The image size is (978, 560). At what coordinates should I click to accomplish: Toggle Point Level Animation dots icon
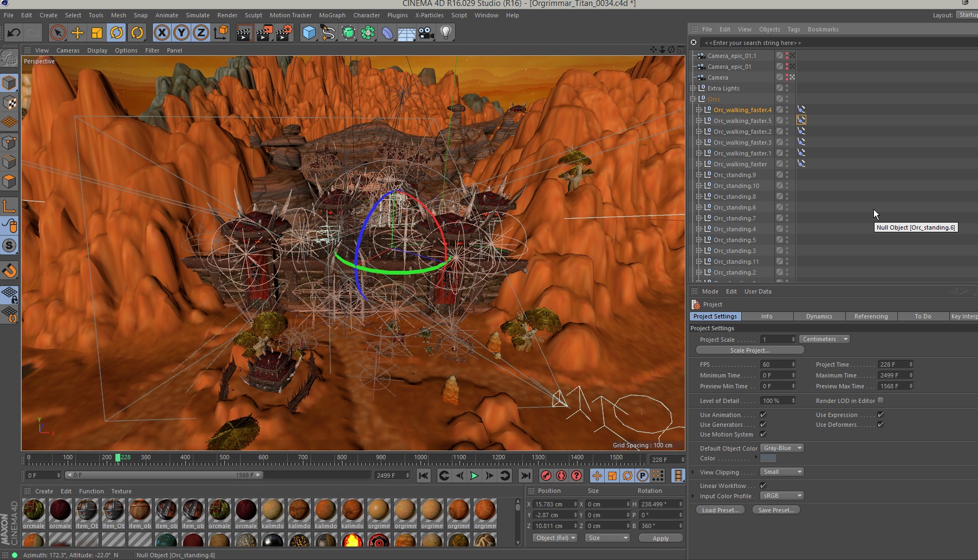[x=658, y=476]
